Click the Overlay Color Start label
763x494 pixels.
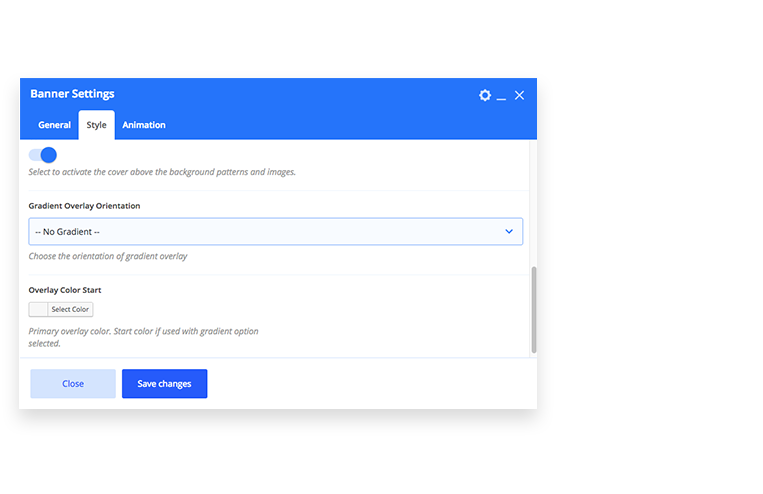coord(65,290)
